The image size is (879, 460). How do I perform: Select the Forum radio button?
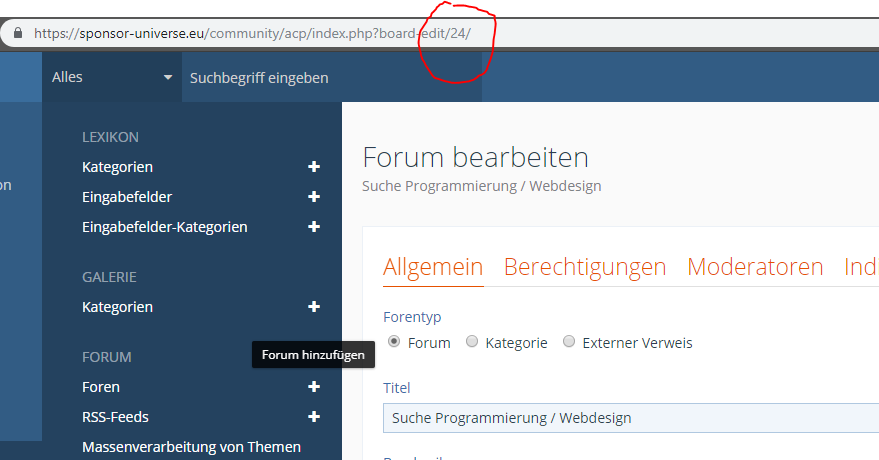(394, 342)
